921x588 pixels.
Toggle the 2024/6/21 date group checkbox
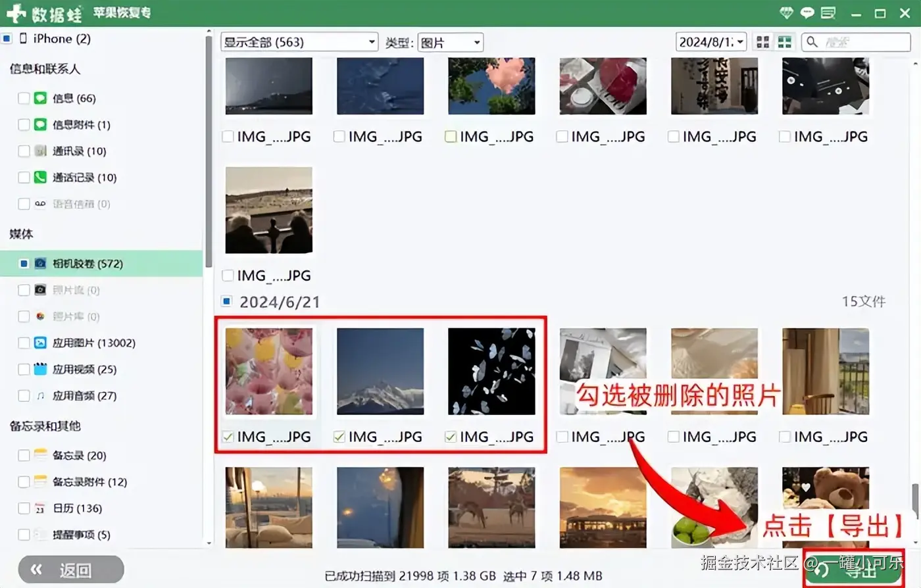click(x=226, y=301)
